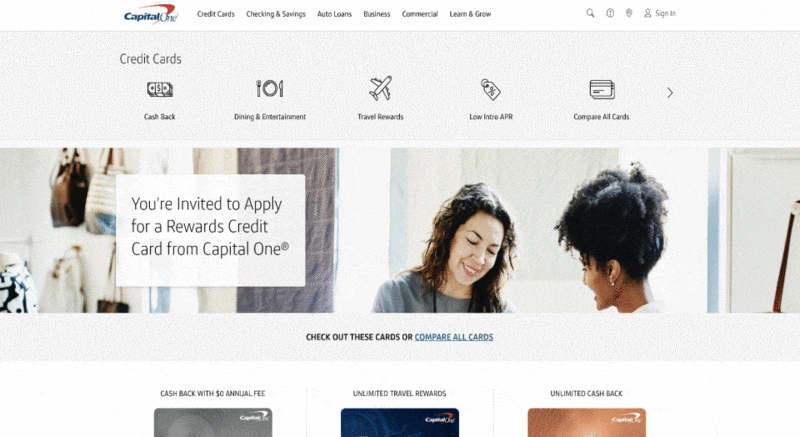Click the Sign In link
The height and width of the screenshot is (437, 800).
click(x=660, y=13)
